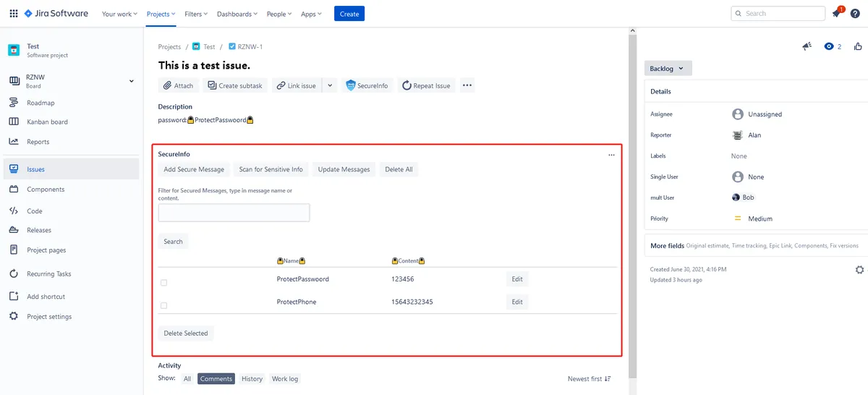Tick the ProtectPhone row checkbox
This screenshot has height=395, width=868.
click(x=163, y=306)
